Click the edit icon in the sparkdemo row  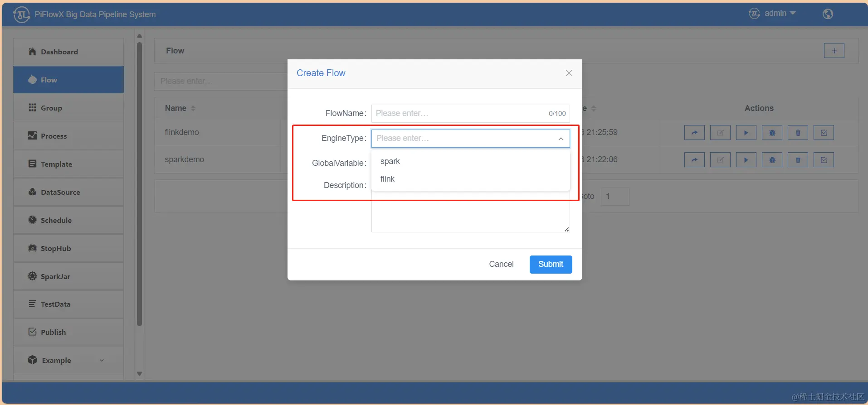(720, 160)
